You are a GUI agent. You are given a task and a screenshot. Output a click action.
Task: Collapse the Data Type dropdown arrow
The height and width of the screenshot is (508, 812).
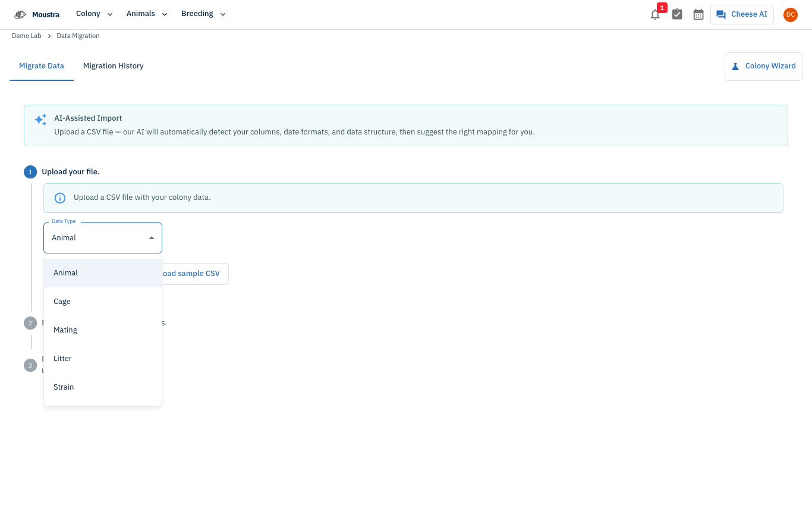(152, 238)
